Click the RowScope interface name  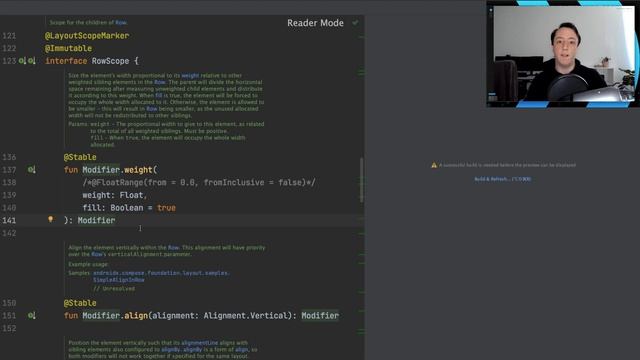coord(110,61)
